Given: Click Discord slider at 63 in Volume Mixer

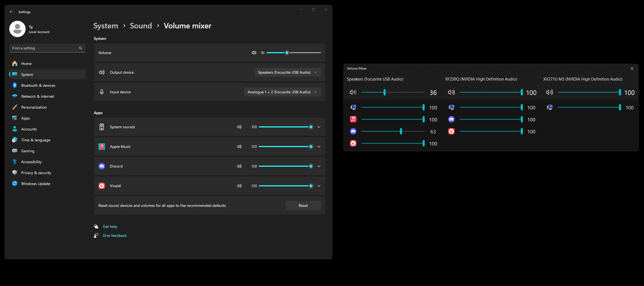Looking at the screenshot, I should tap(393, 131).
